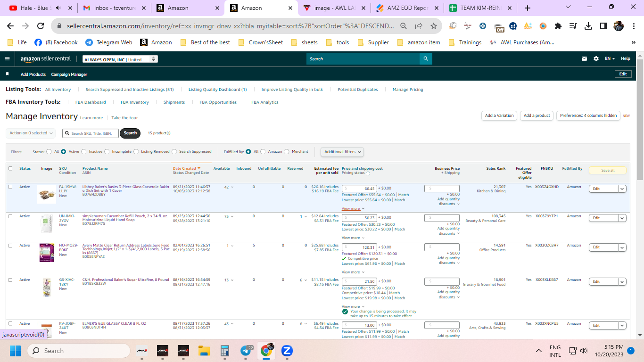The height and width of the screenshot is (362, 644).
Task: Click the Add a product button
Action: point(537,115)
